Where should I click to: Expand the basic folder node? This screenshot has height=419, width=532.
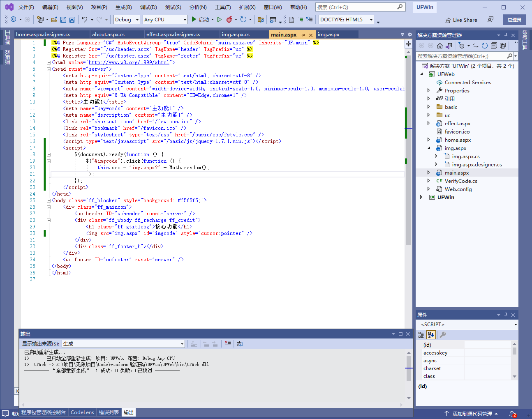coord(428,107)
